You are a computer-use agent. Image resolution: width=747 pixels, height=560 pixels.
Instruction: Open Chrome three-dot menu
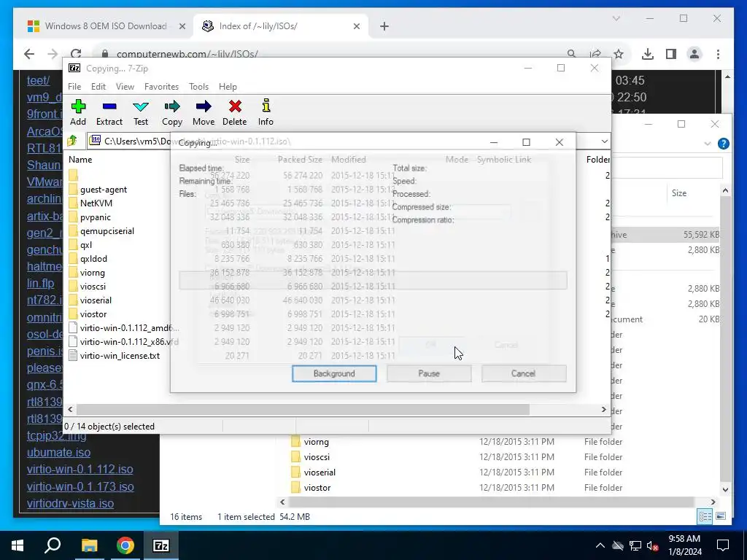(x=718, y=54)
